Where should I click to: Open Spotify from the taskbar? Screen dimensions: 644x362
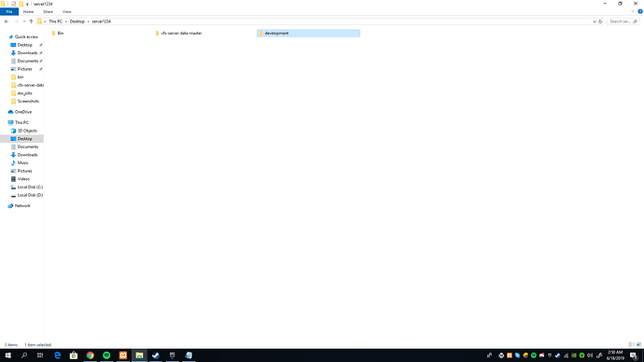[106, 355]
